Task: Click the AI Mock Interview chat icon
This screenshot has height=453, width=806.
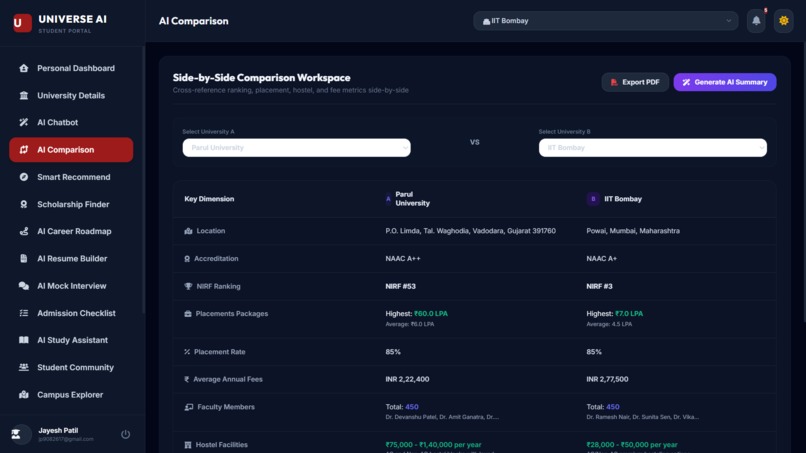Action: click(x=24, y=286)
